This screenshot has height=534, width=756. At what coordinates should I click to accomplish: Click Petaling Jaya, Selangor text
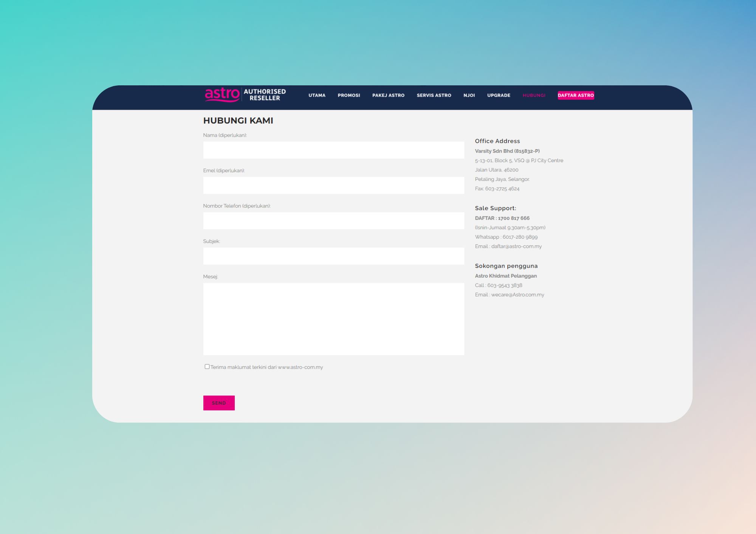click(502, 179)
